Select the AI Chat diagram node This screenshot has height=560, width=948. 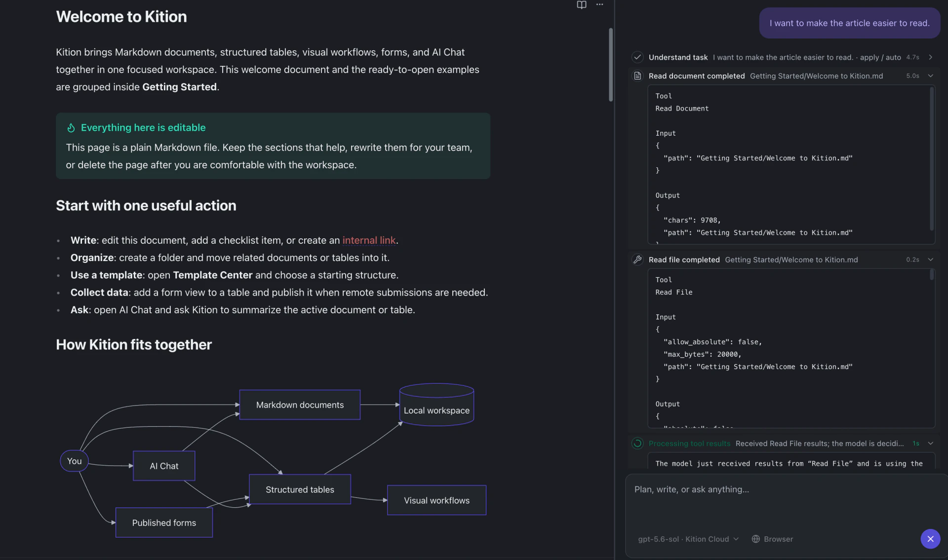pos(164,466)
